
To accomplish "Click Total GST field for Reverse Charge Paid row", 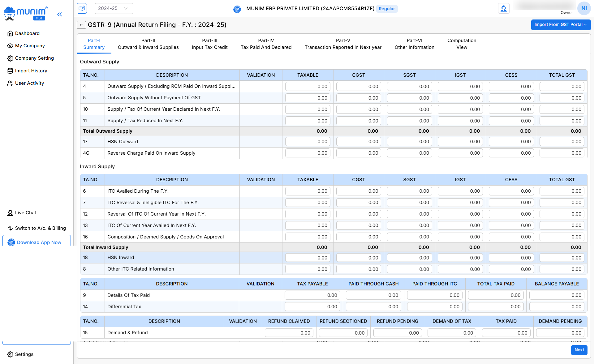I will point(562,153).
